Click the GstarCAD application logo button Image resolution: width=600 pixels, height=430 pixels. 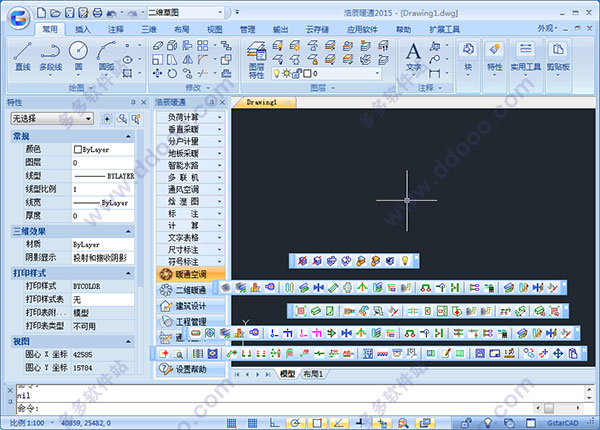coord(20,18)
